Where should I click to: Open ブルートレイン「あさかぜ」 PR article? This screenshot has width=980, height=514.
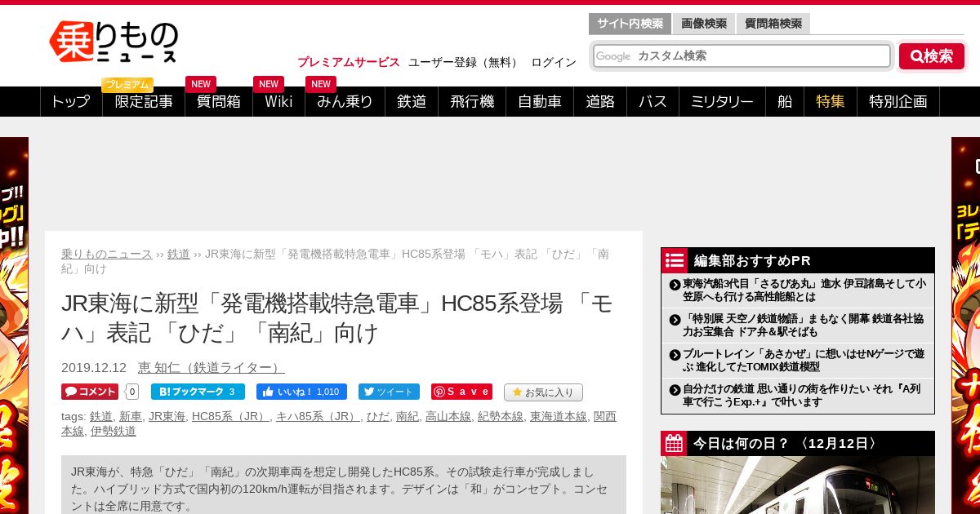pyautogui.click(x=804, y=361)
